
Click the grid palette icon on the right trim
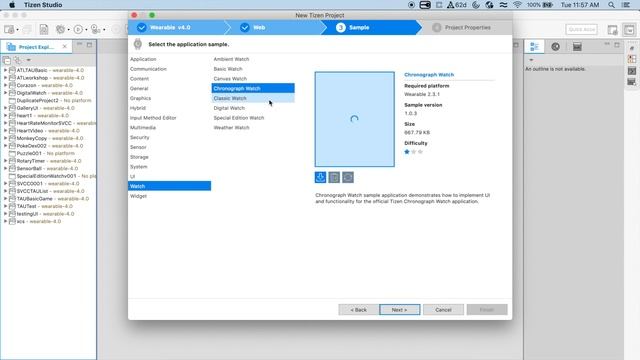tap(632, 59)
